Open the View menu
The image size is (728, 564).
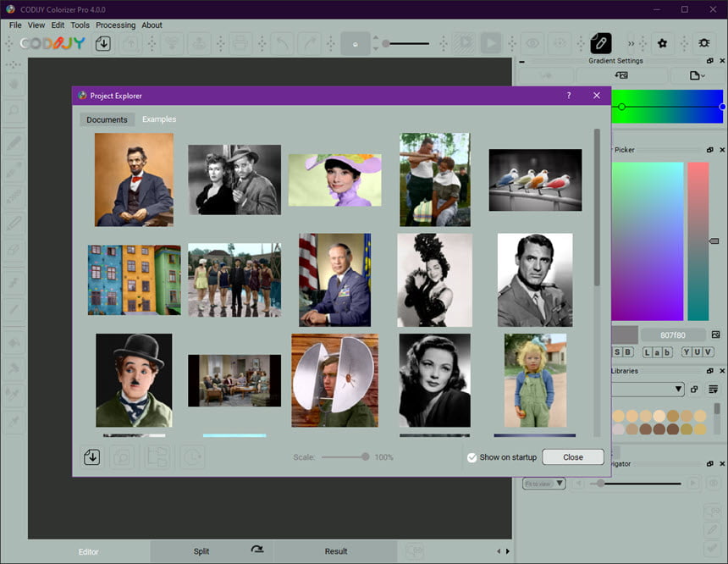(x=36, y=25)
